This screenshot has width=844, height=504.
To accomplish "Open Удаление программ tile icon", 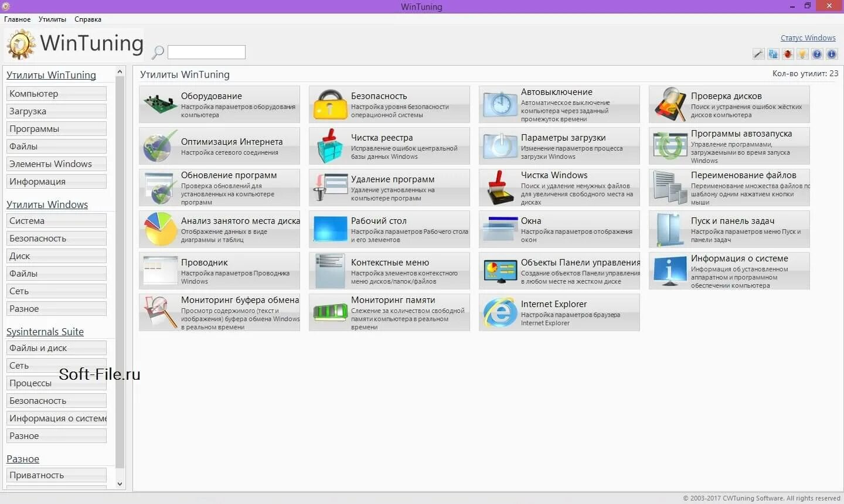I will click(330, 188).
